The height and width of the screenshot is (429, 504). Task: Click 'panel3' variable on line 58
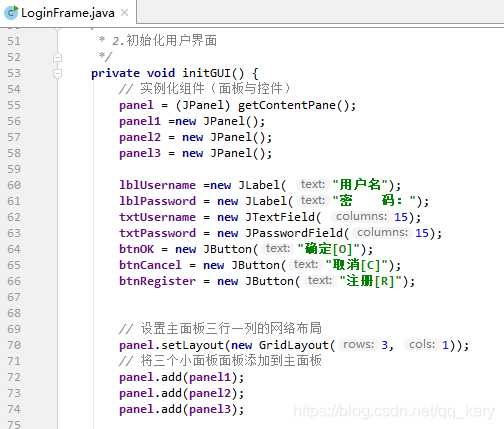(x=140, y=153)
